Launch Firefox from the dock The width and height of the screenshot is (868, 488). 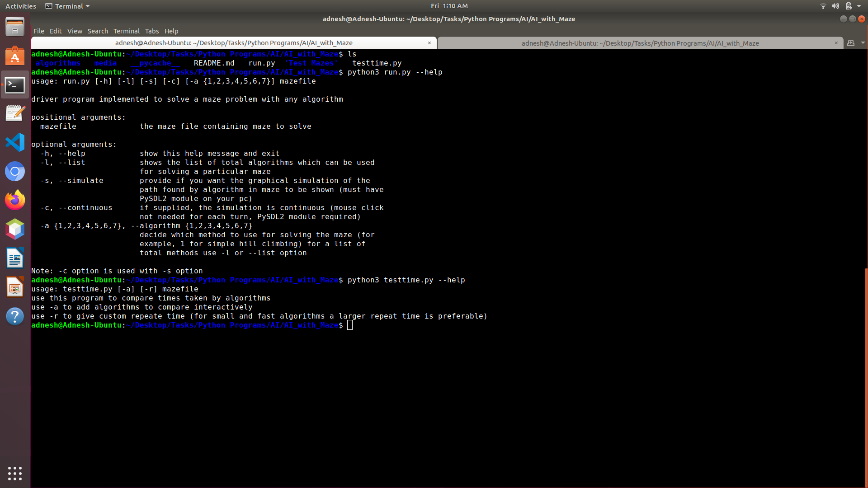tap(15, 200)
